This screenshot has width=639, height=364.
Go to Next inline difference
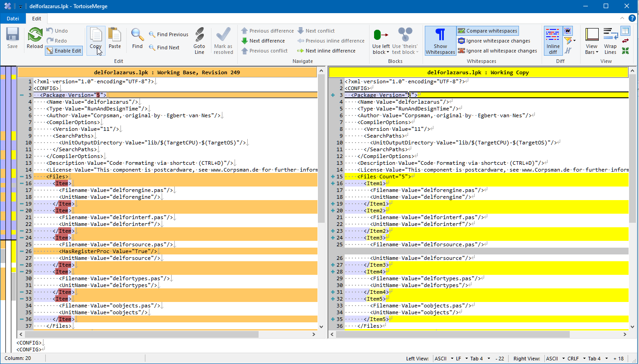[326, 51]
